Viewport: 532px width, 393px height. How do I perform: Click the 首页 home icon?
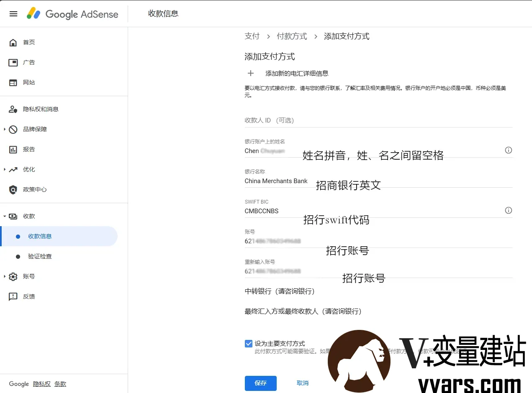13,43
